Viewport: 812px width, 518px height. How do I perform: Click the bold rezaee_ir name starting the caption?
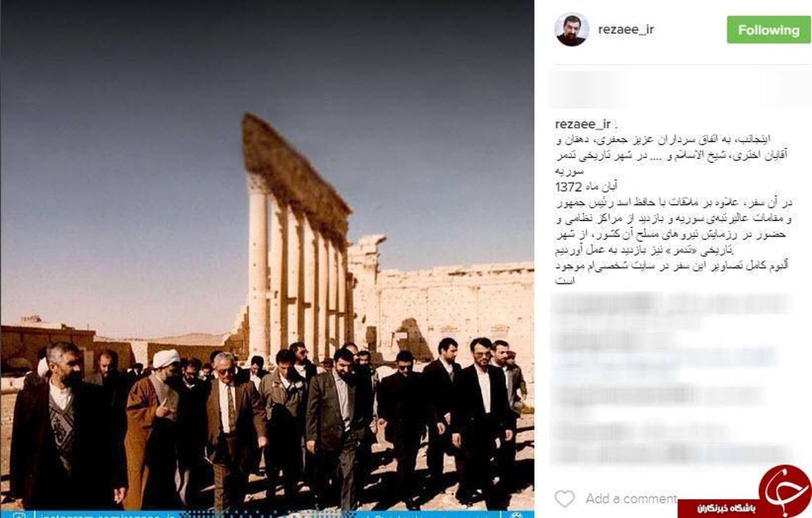[583, 124]
